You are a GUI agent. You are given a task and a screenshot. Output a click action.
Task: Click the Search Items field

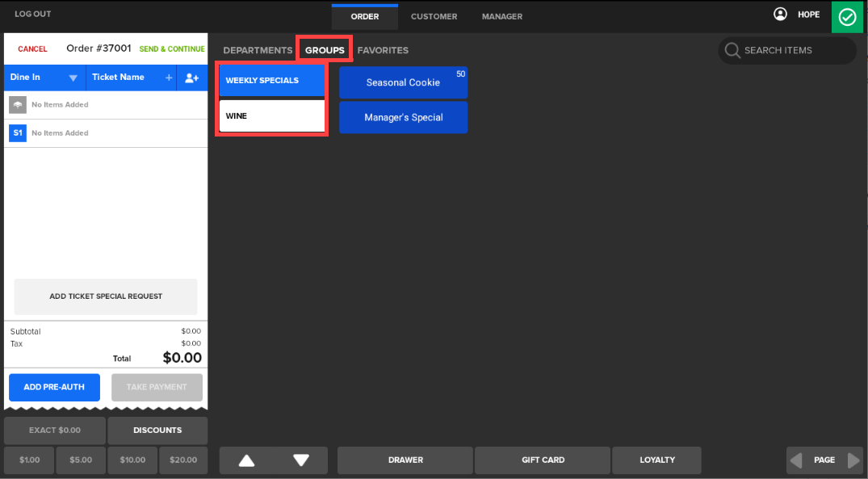click(x=786, y=50)
